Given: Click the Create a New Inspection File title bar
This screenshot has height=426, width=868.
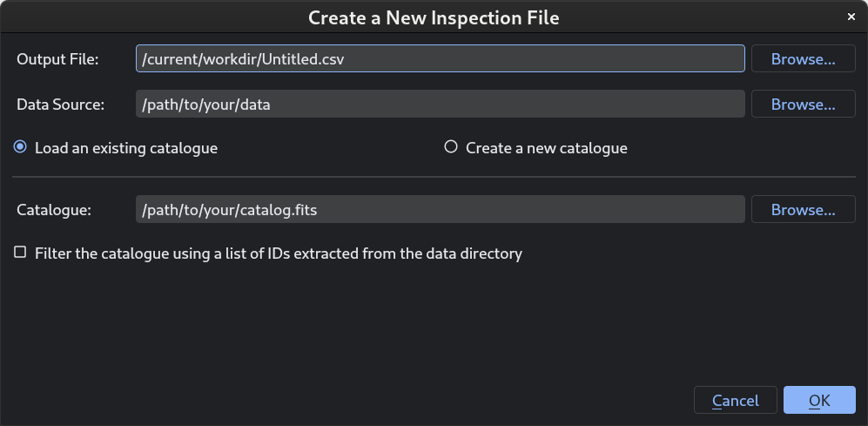Looking at the screenshot, I should click(x=434, y=17).
